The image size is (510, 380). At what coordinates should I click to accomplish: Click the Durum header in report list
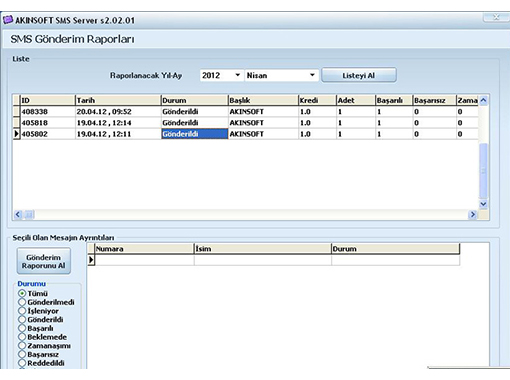194,100
